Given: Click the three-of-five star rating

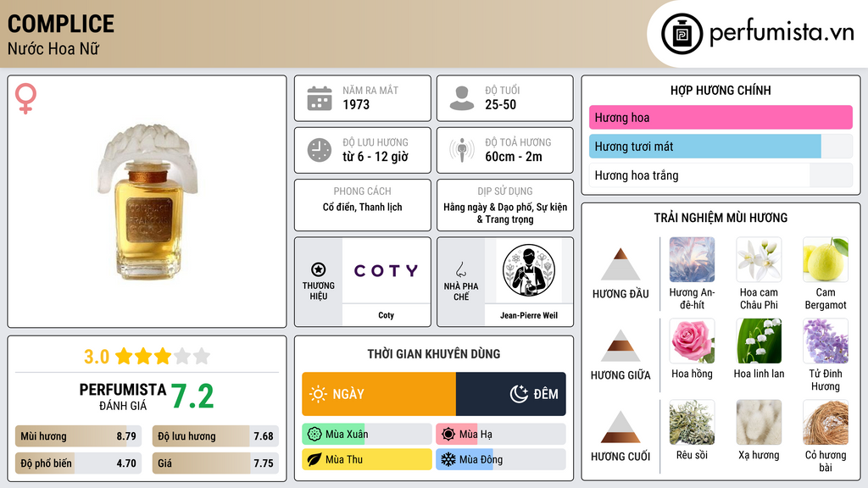Looking at the screenshot, I should pyautogui.click(x=163, y=357).
